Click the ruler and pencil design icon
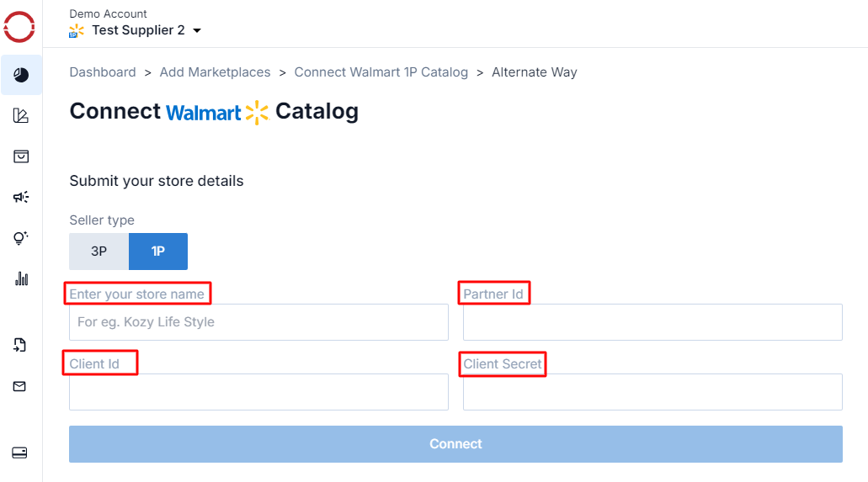Viewport: 868px width, 482px height. click(21, 115)
